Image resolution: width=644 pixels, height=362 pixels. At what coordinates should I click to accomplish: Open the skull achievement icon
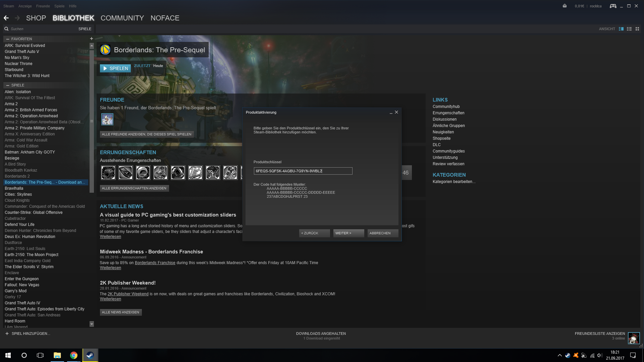click(x=213, y=173)
